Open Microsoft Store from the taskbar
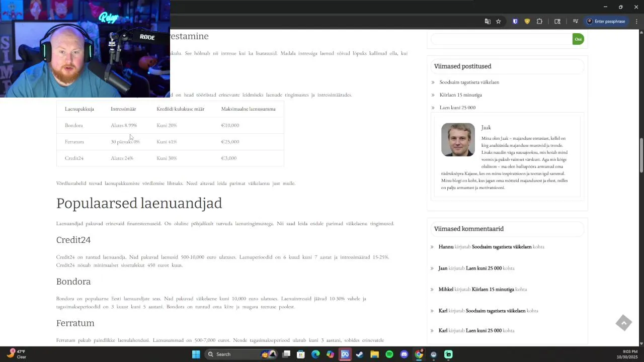Image resolution: width=644 pixels, height=362 pixels. (x=300, y=354)
